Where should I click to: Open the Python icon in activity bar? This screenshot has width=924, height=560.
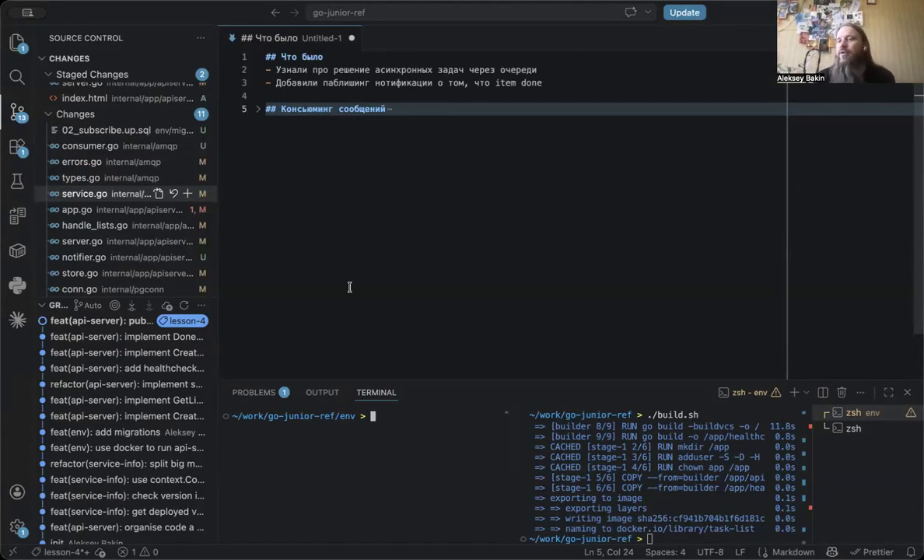coord(17,285)
